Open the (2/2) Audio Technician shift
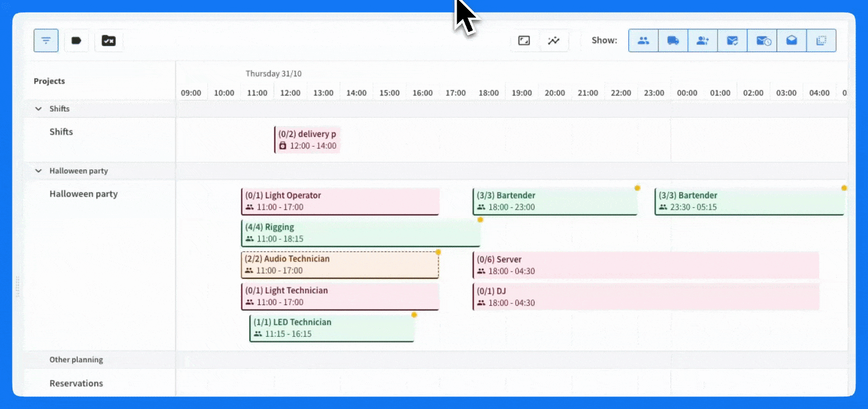Image resolution: width=868 pixels, height=409 pixels. (340, 265)
